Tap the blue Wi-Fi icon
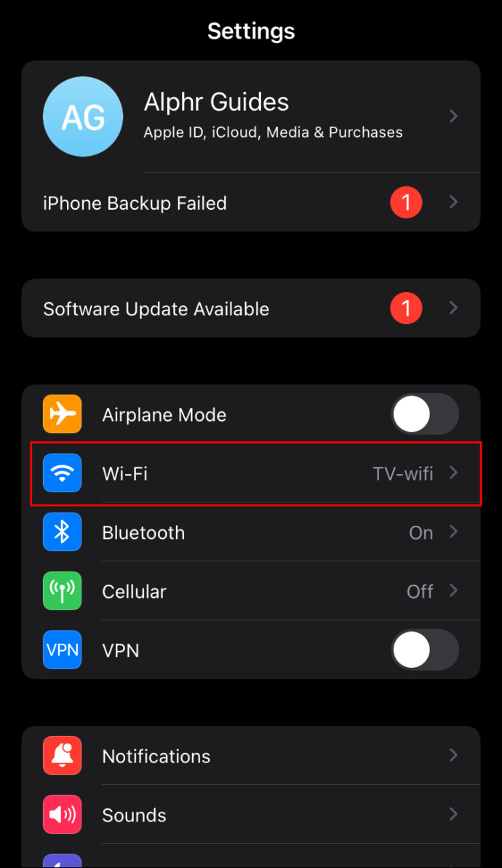 (x=63, y=473)
